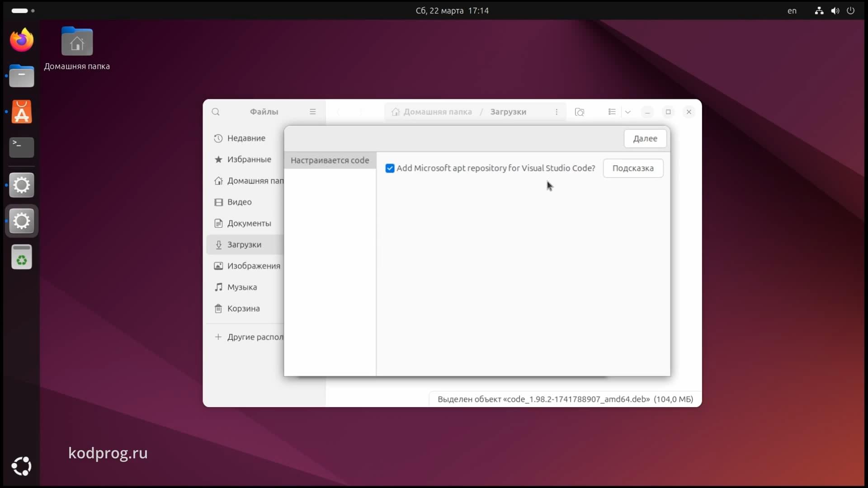The image size is (868, 488).
Task: Open the Files sidebar hamburger menu
Action: coord(312,112)
